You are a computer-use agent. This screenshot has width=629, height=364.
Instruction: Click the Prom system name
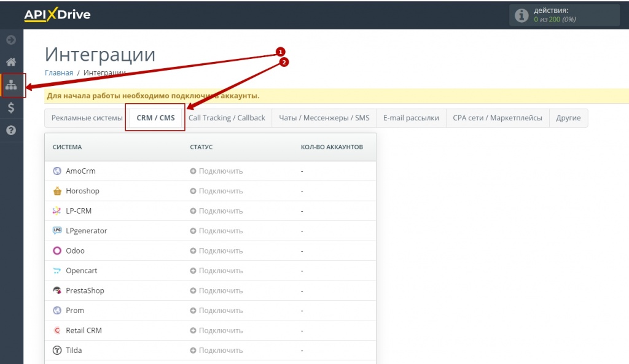tap(75, 310)
